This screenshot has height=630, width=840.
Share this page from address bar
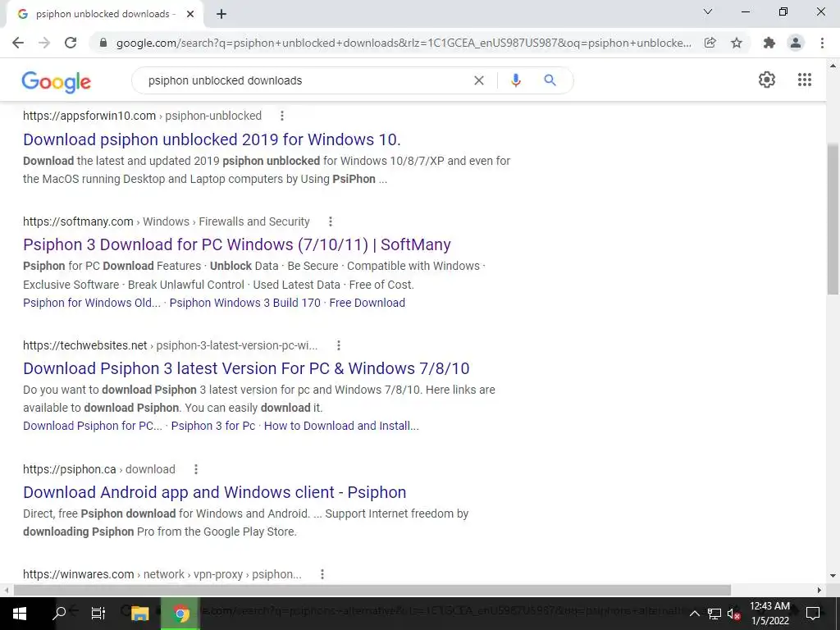pyautogui.click(x=710, y=43)
